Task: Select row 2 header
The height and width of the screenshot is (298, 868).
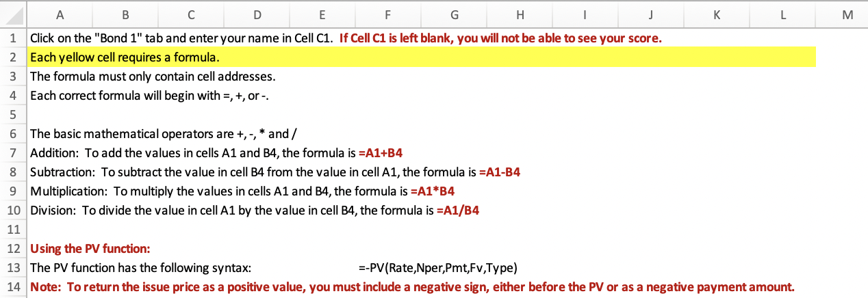Action: 13,57
